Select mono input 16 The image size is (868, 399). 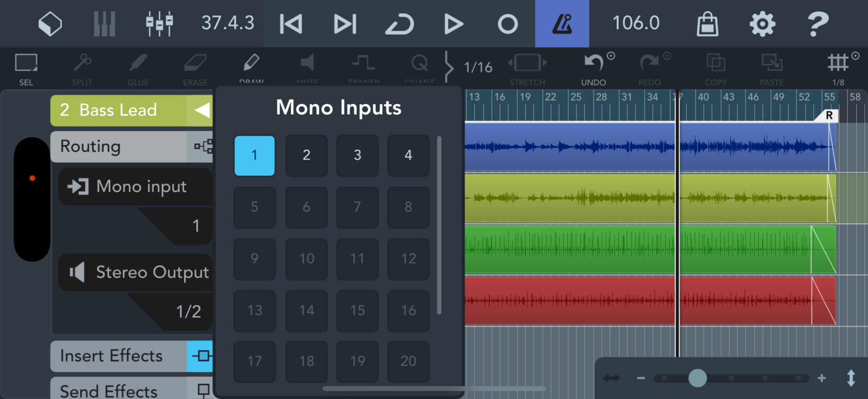coord(408,310)
